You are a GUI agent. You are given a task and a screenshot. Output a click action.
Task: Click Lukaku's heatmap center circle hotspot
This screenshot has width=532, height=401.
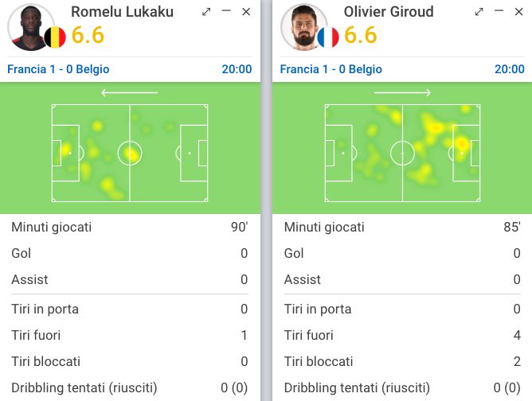131,154
